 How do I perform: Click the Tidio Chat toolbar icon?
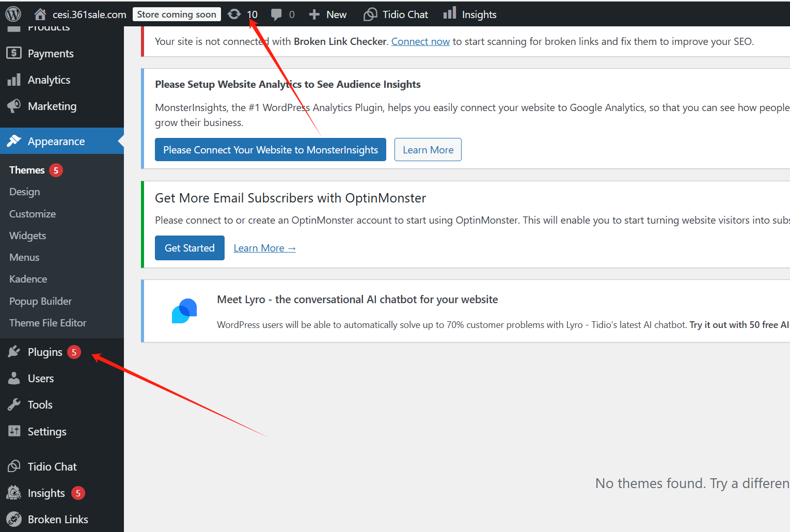tap(370, 14)
